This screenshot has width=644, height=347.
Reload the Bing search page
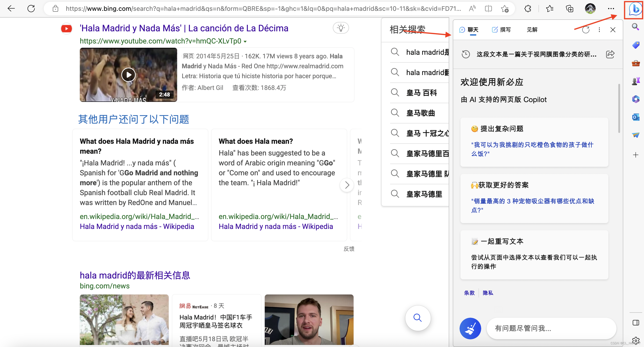[x=31, y=9]
